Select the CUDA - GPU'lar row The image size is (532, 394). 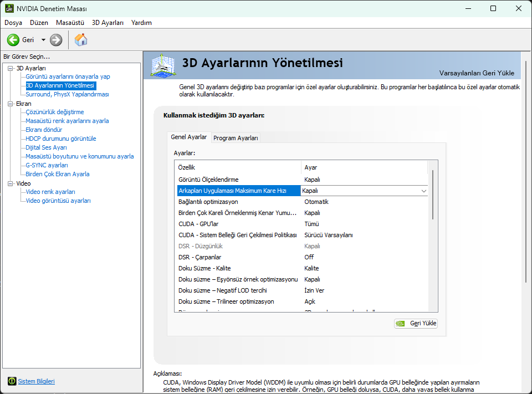(303, 224)
